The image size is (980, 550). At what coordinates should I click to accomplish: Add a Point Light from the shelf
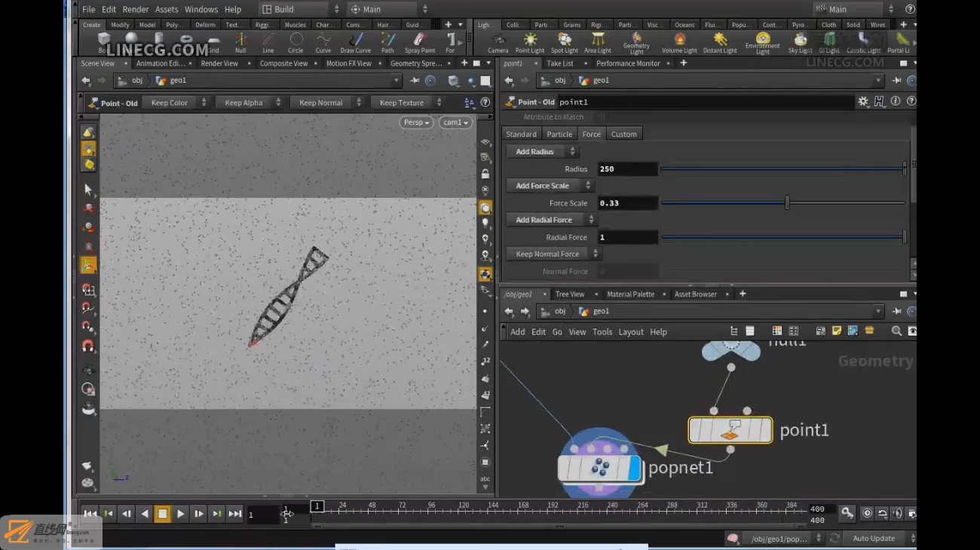click(530, 42)
